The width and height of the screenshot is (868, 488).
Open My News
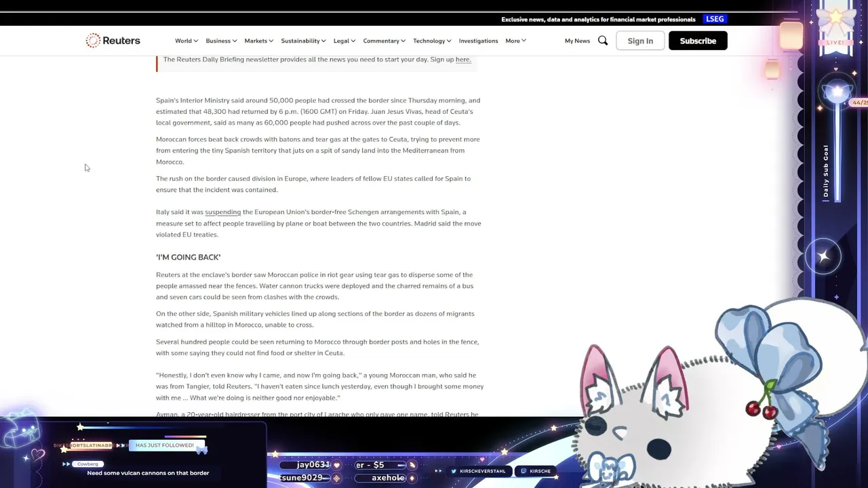(x=577, y=41)
